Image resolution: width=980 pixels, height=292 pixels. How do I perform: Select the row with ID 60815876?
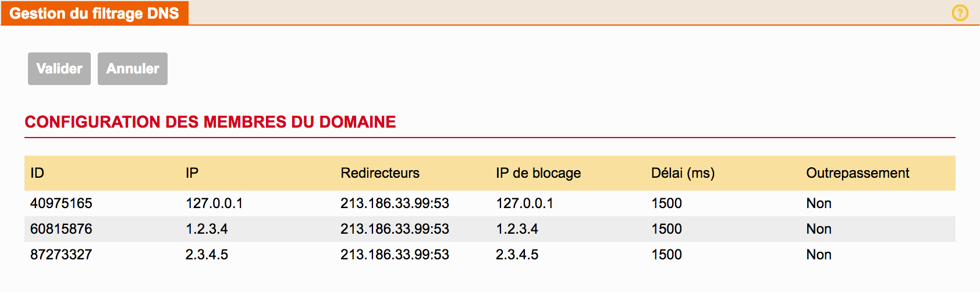(61, 229)
